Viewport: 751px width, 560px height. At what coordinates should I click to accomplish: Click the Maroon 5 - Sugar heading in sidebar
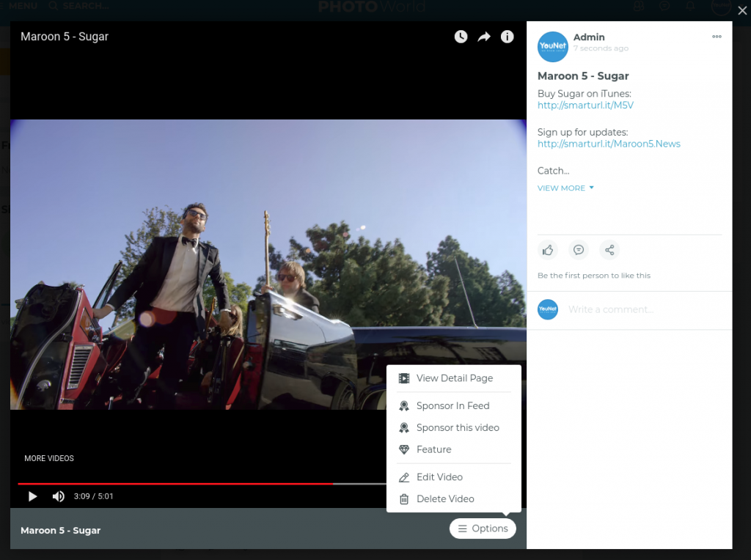point(583,75)
